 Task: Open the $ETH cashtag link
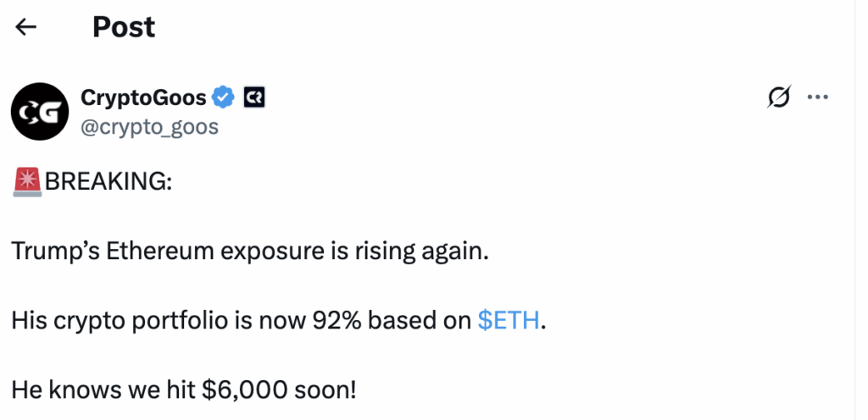click(x=509, y=321)
